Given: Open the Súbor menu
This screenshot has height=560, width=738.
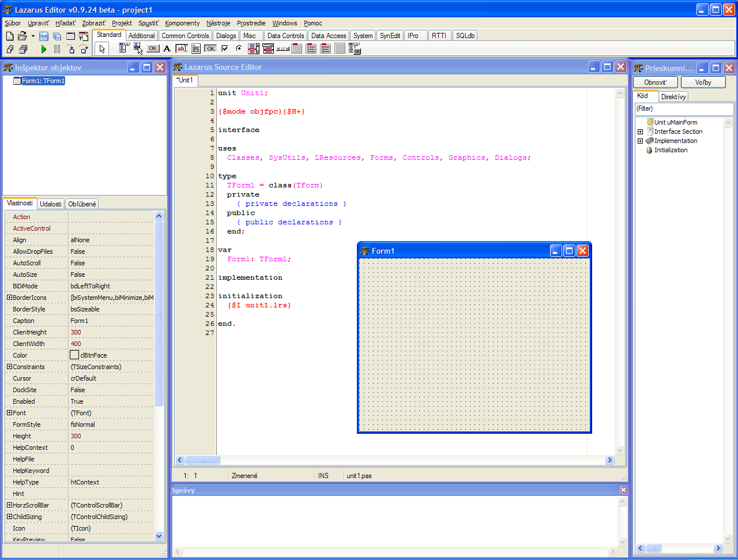Looking at the screenshot, I should (13, 23).
